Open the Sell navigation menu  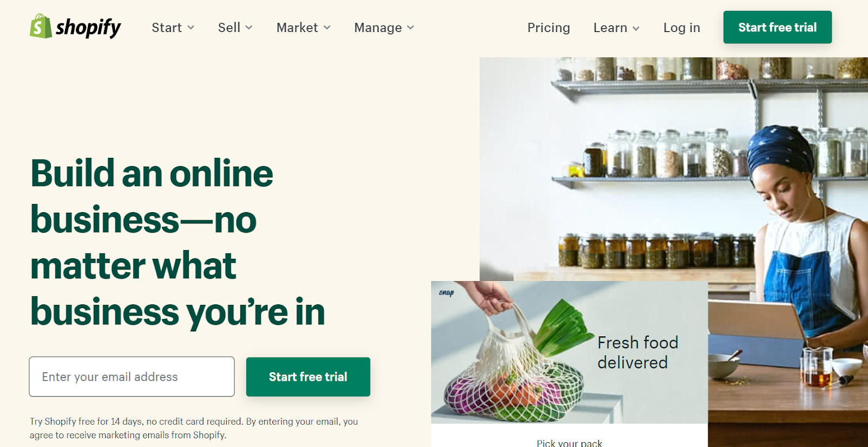pos(235,28)
